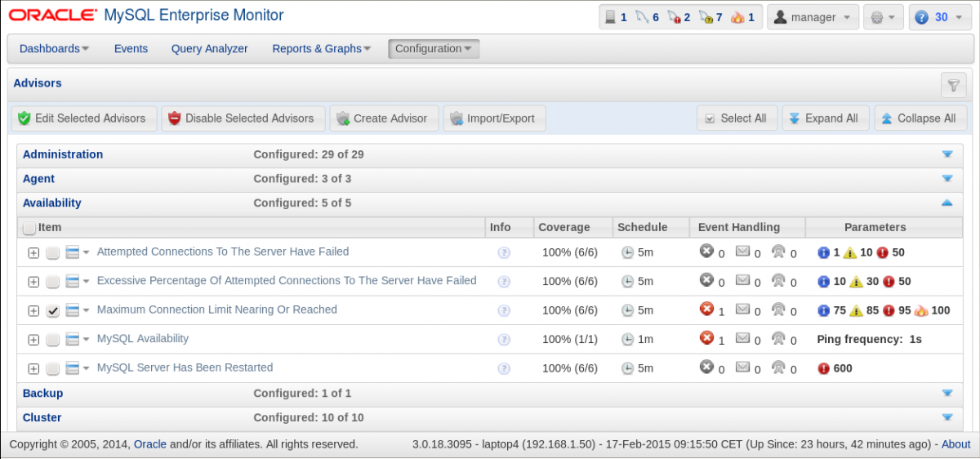This screenshot has width=980, height=459.
Task: Click SNMP trap icon in Maximum Connection Limit row
Action: pos(778,310)
